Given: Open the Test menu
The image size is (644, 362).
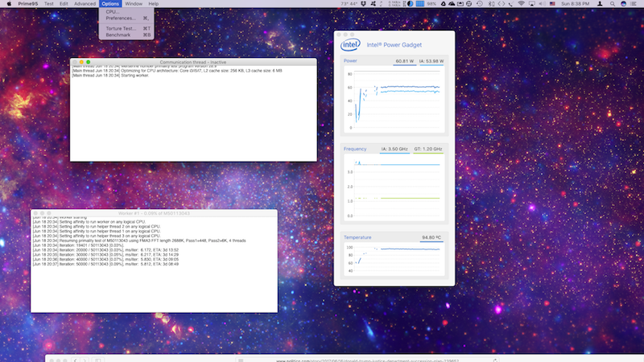Looking at the screenshot, I should coord(49,4).
